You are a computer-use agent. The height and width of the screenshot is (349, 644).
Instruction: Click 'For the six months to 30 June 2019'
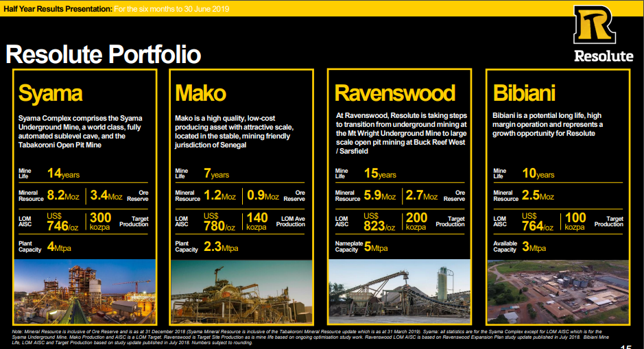171,9
